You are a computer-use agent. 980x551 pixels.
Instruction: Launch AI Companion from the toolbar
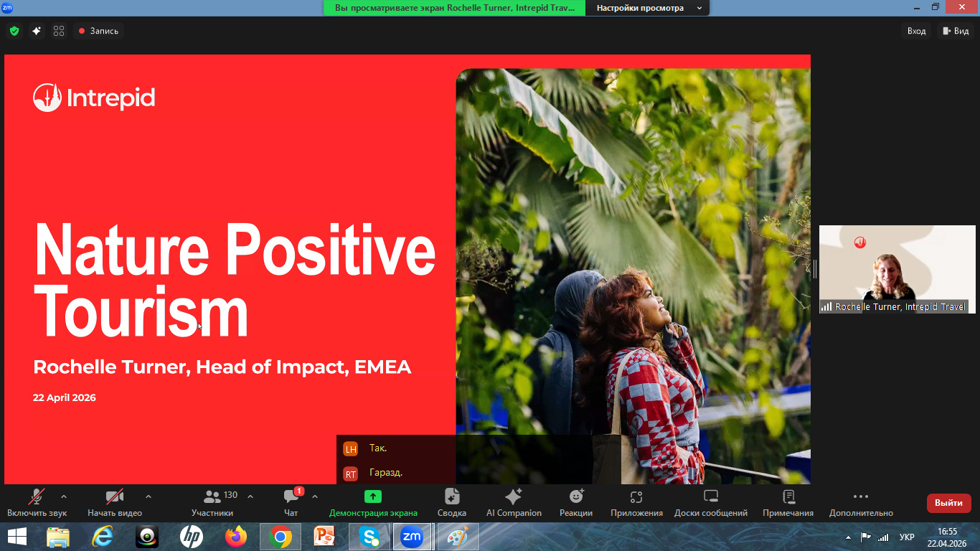point(514,502)
